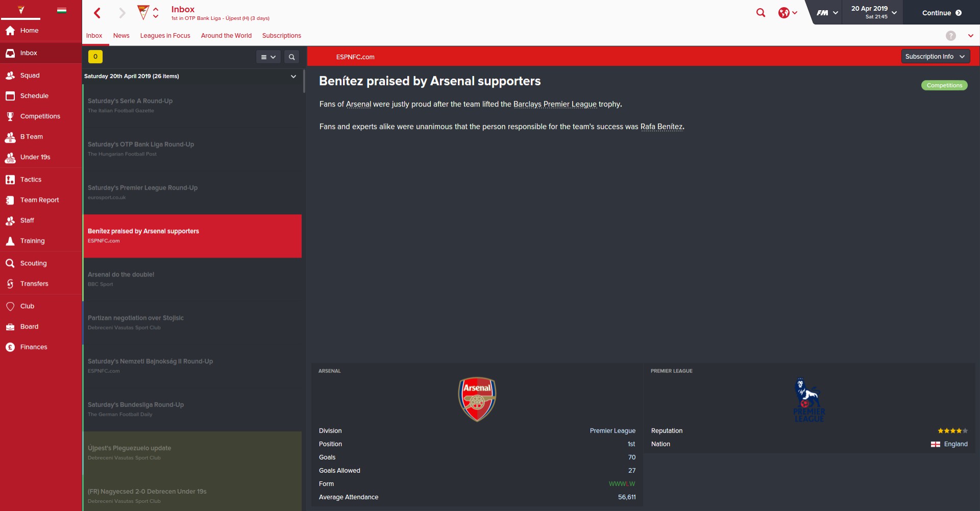Click the Continue button

(942, 13)
